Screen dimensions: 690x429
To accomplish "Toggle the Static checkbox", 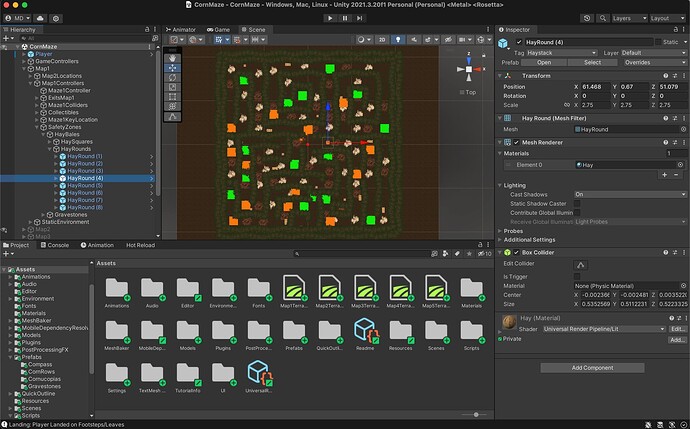I will coord(658,42).
